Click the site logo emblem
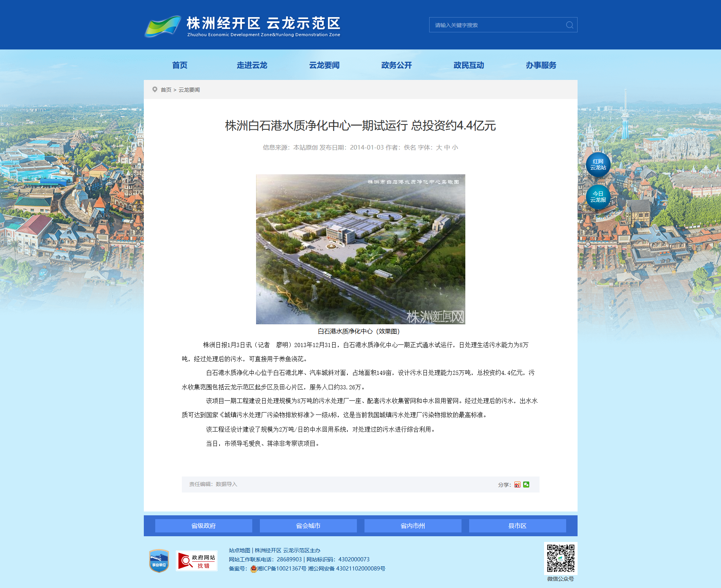 tap(163, 26)
